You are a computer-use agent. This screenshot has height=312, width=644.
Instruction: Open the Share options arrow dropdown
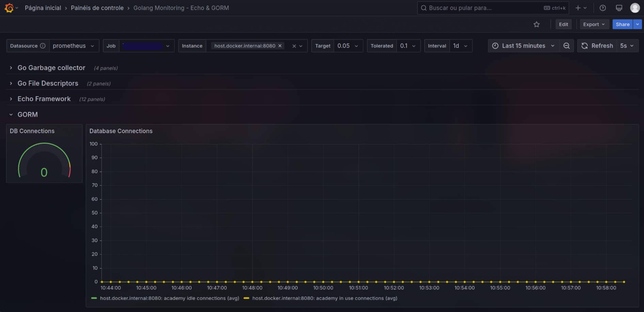(638, 24)
